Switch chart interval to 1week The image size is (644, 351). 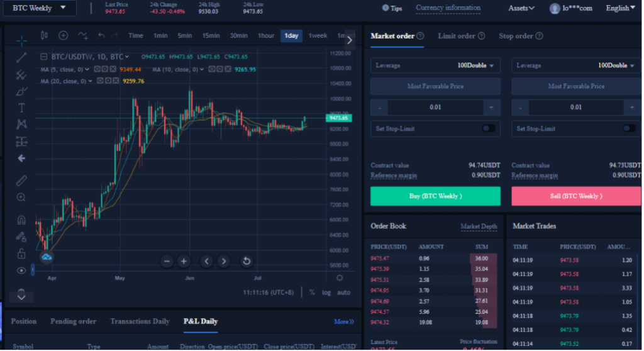pyautogui.click(x=318, y=36)
